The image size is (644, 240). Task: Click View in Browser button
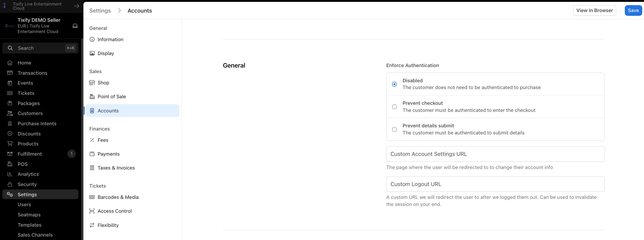[x=594, y=10]
